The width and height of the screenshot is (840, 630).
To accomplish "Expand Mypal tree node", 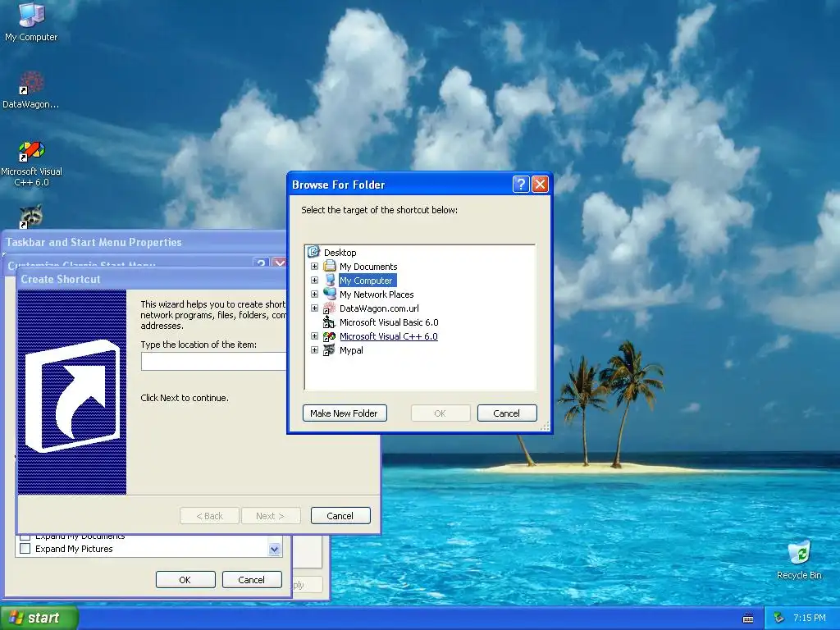I will click(x=314, y=349).
